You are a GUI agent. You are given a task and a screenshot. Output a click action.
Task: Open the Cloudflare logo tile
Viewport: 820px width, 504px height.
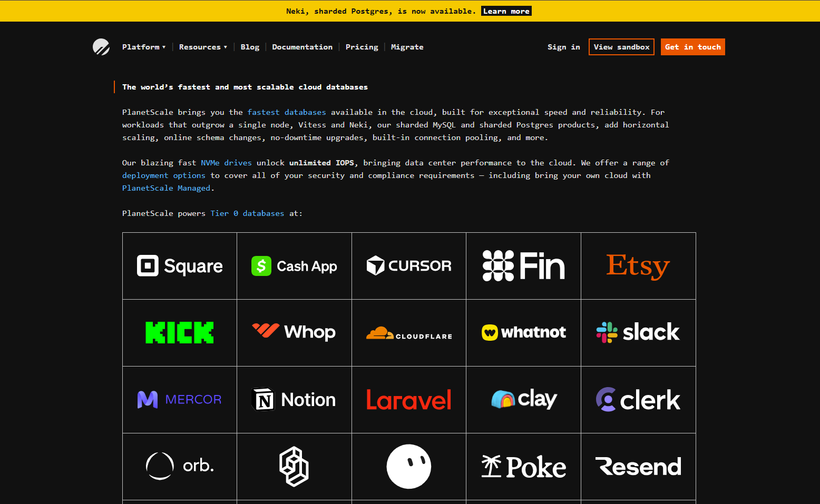(409, 333)
